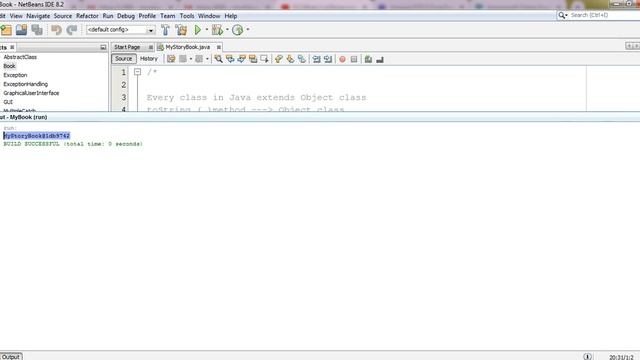Viewport: 640px width, 360px height.
Task: Open the Debug Project dropdown arrow
Action: coord(227,29)
